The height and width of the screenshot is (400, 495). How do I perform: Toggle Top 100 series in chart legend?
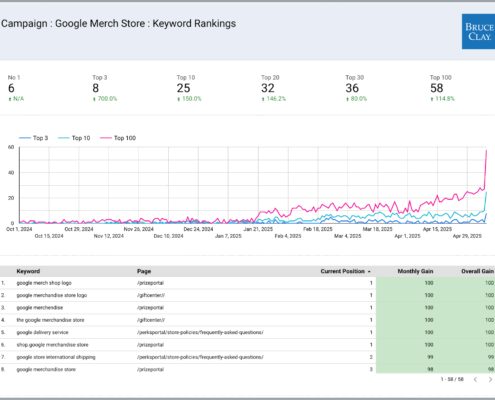[x=118, y=138]
